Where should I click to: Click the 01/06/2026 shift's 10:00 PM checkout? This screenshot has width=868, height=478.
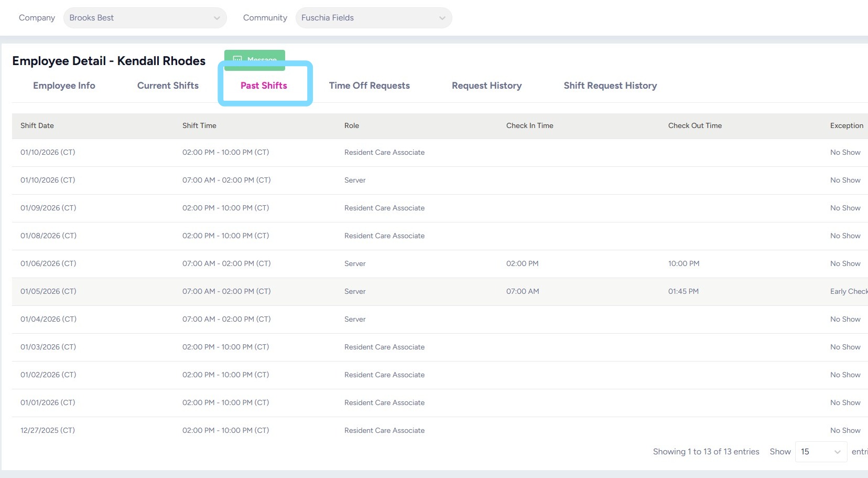683,263
